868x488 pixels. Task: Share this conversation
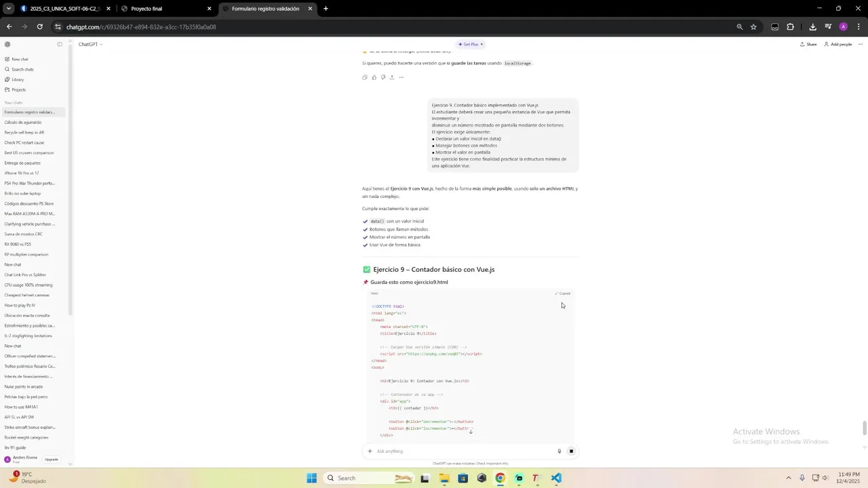click(808, 44)
